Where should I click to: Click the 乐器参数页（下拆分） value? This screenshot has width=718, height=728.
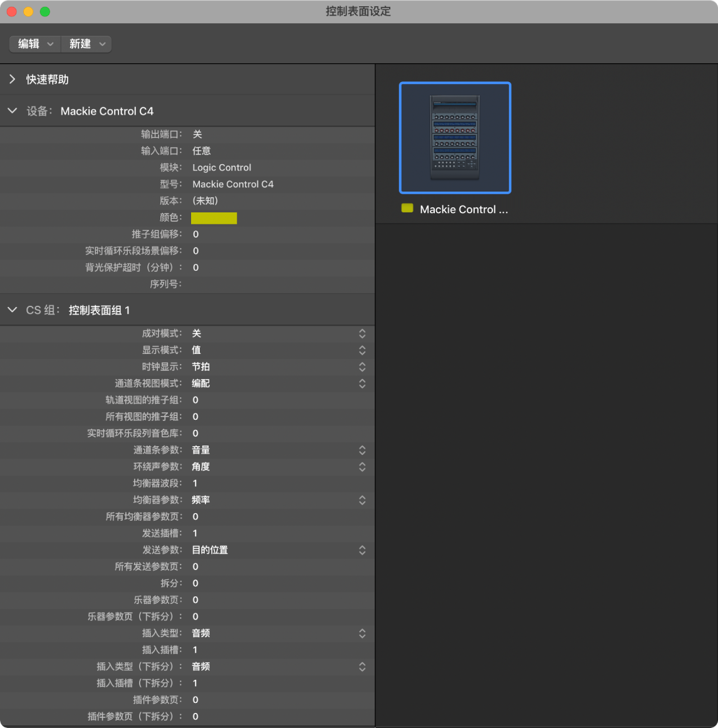[195, 616]
